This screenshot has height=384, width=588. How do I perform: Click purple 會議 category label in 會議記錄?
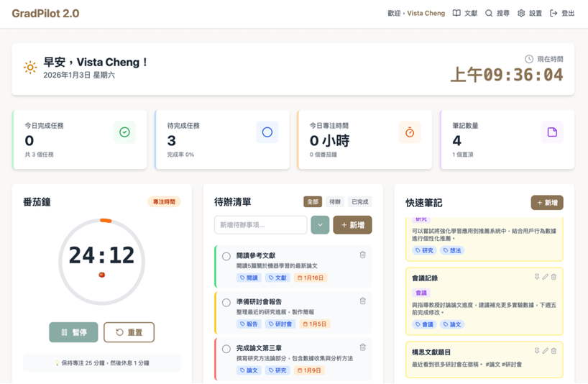click(421, 293)
